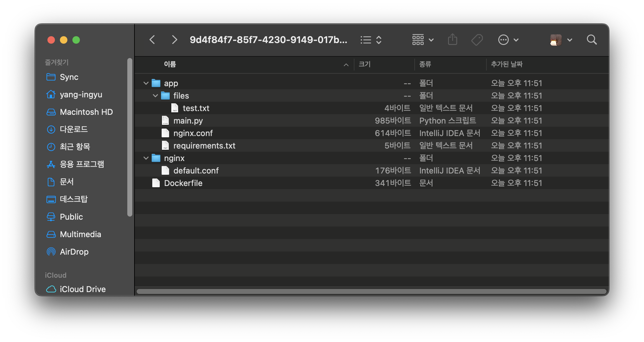Collapse the nginx folder tree

(x=145, y=158)
